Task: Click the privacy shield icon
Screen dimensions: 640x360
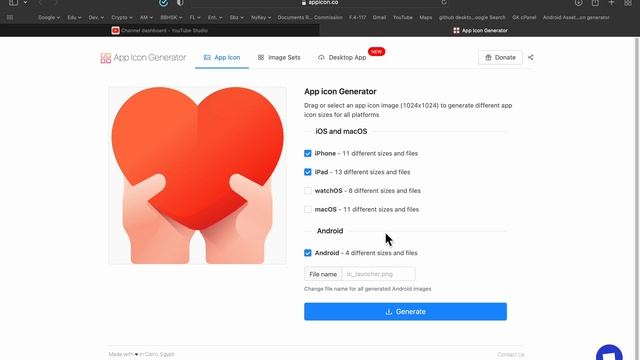Action: 180,2
